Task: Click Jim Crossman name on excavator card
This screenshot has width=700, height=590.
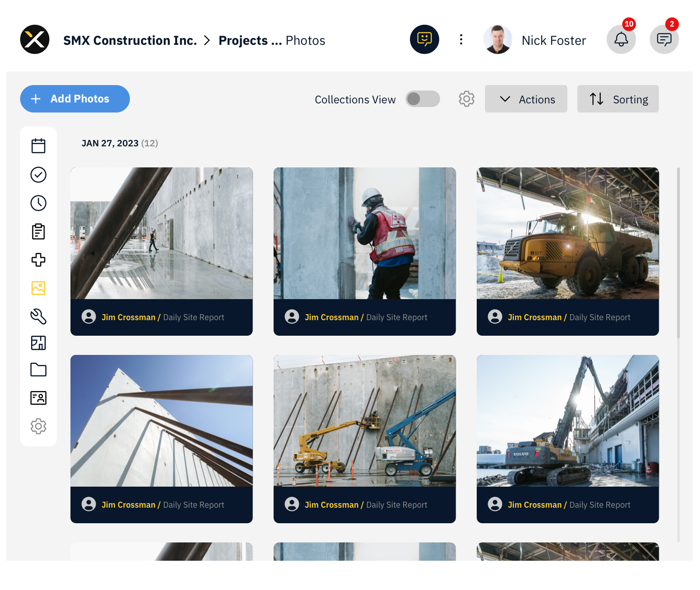Action: click(535, 505)
